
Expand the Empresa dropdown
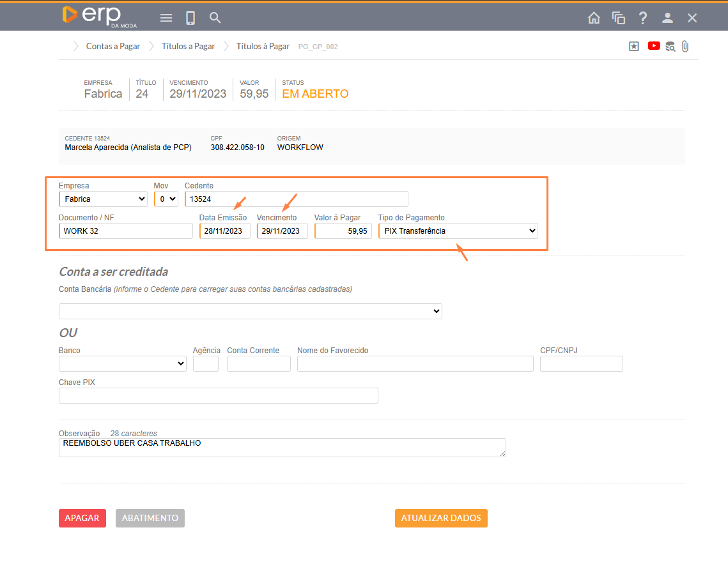103,199
